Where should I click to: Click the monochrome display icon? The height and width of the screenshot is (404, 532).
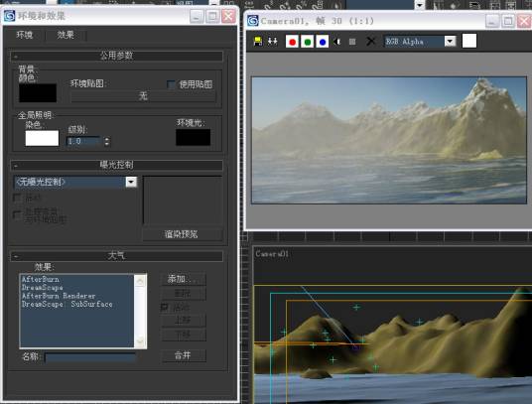tap(352, 42)
